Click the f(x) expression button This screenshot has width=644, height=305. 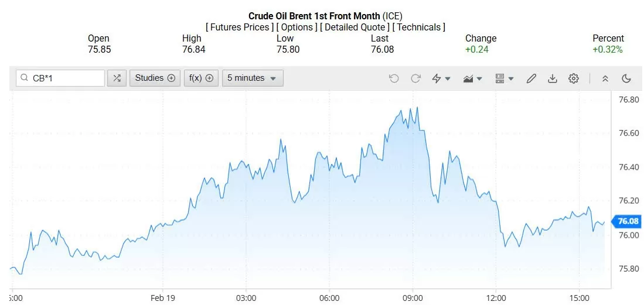click(200, 78)
